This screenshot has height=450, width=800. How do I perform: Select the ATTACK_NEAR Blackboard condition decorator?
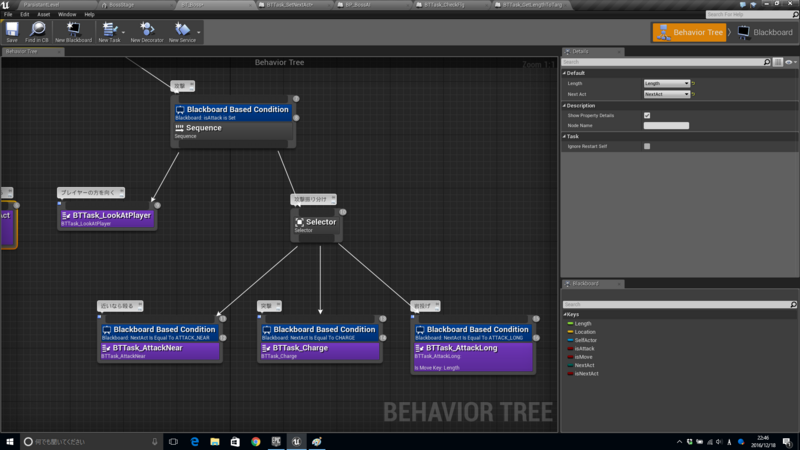click(160, 333)
